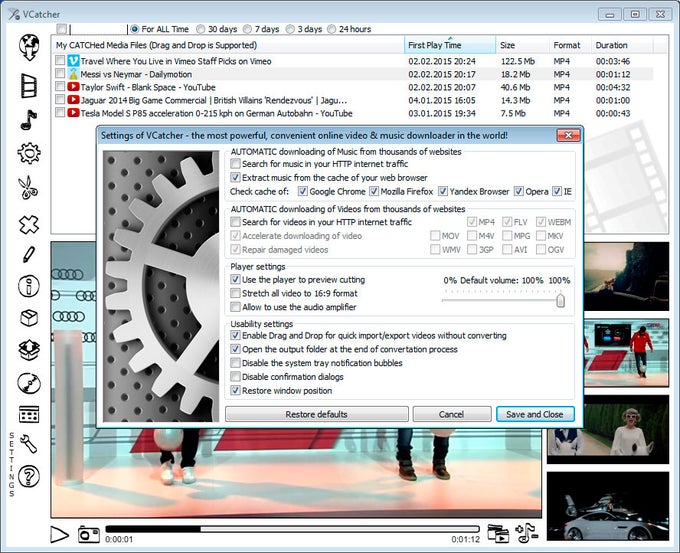The width and height of the screenshot is (680, 553).
Task: Check Stretch all video to 16:9 format
Action: [235, 293]
